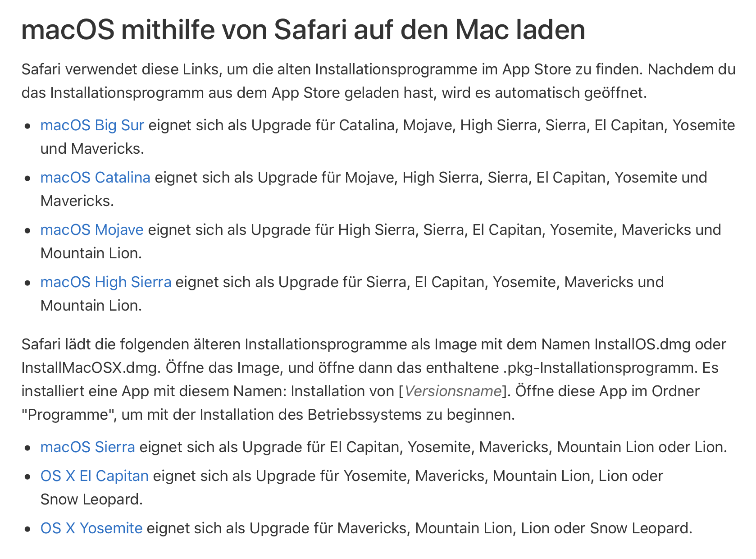Click the bullet point before OS X Yosemite
Viewport: 756px width, 559px height.
pos(28,529)
